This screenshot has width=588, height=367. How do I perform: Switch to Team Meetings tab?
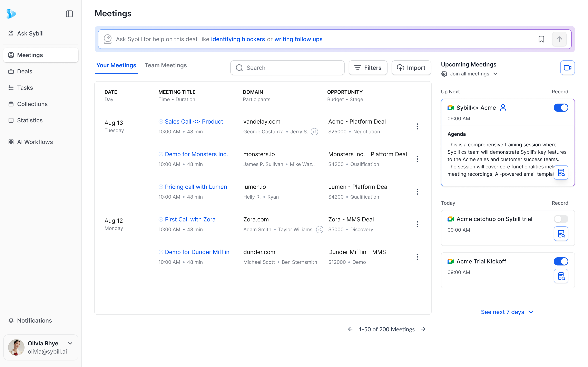pos(165,65)
